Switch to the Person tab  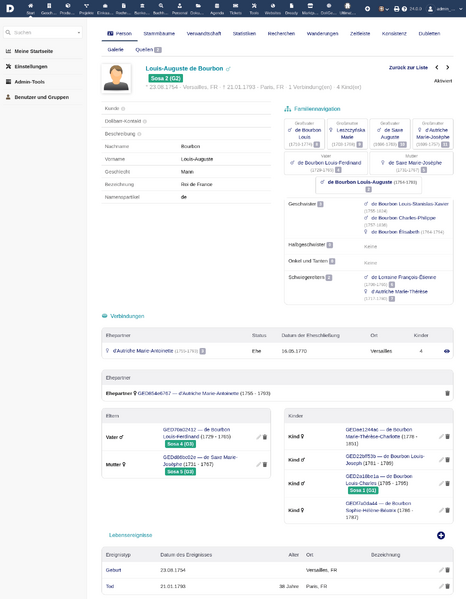(120, 34)
